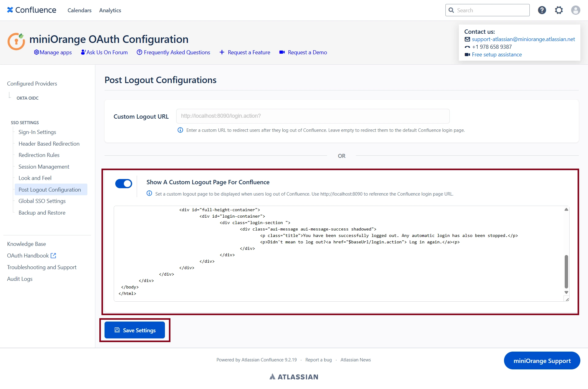Click Request a Demo link
The width and height of the screenshot is (588, 389).
click(303, 52)
